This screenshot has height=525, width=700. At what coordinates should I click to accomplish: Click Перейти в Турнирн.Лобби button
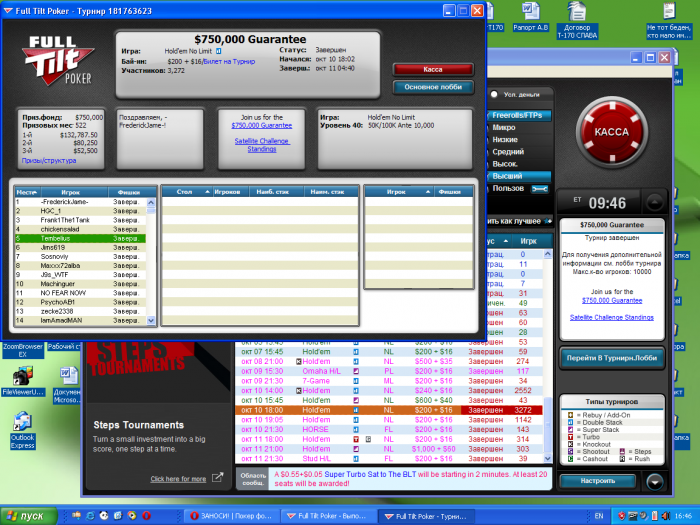(612, 358)
